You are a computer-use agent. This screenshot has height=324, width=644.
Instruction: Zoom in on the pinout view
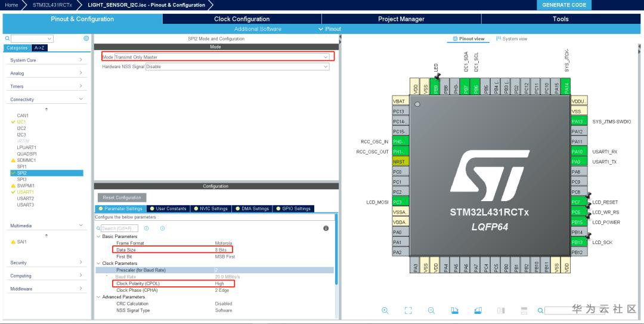click(385, 310)
